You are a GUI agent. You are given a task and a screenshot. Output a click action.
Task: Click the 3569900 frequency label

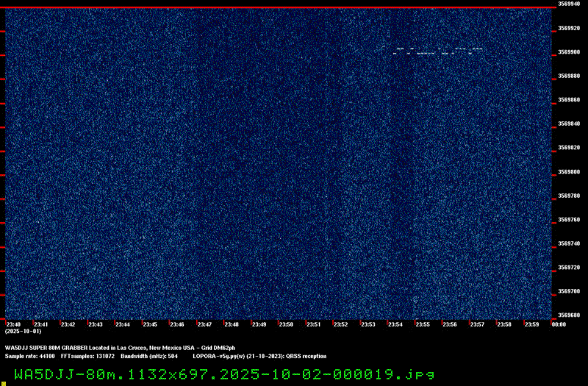(569, 52)
